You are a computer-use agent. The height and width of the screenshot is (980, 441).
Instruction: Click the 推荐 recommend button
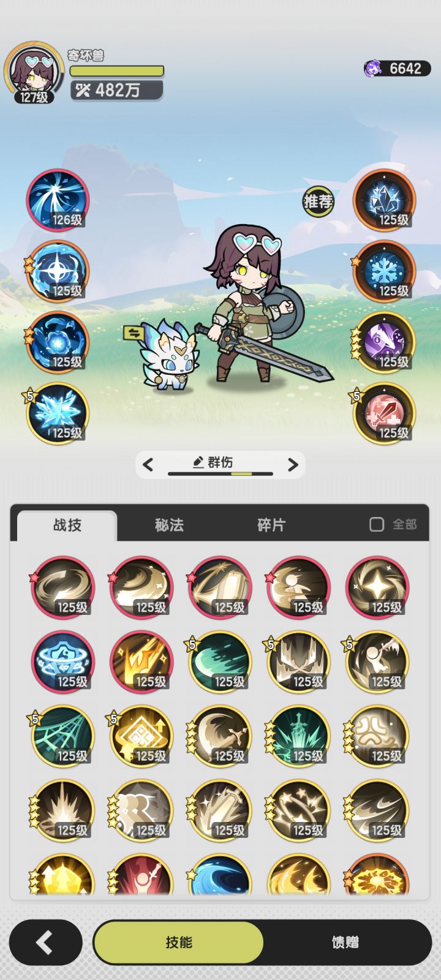pyautogui.click(x=318, y=201)
